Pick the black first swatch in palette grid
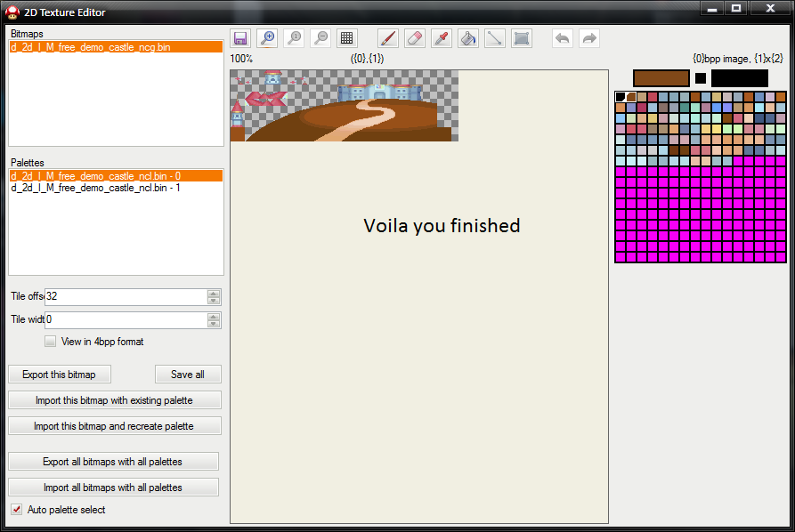795x532 pixels. (621, 97)
